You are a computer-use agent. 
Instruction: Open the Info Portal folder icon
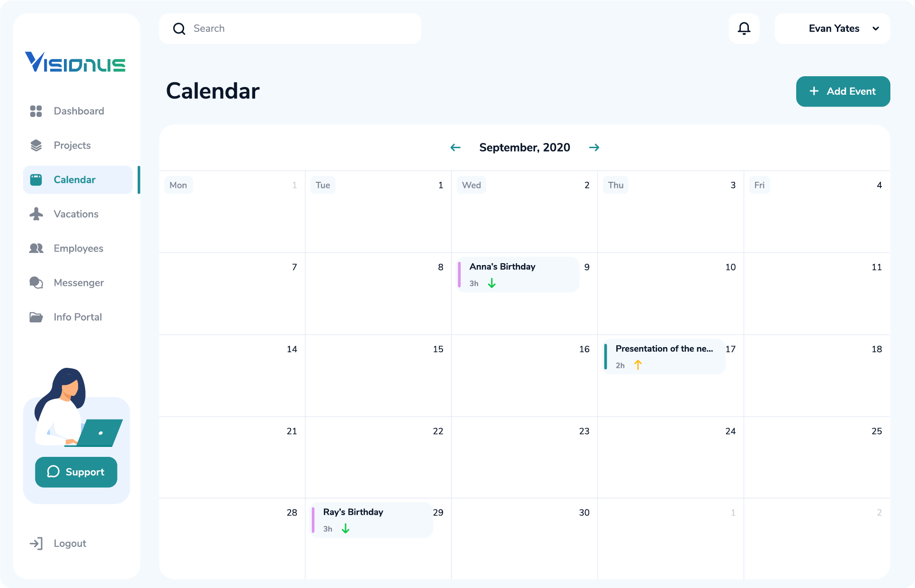[x=36, y=317]
